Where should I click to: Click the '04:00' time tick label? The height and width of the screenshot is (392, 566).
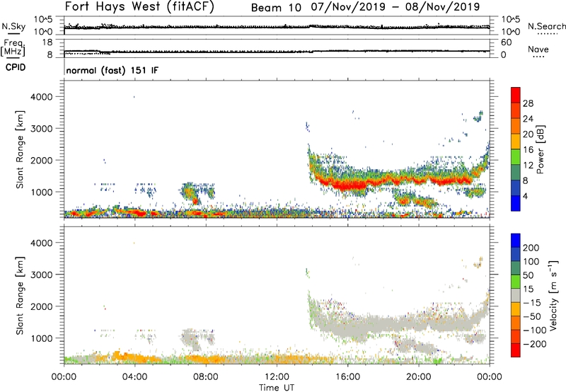tap(134, 377)
